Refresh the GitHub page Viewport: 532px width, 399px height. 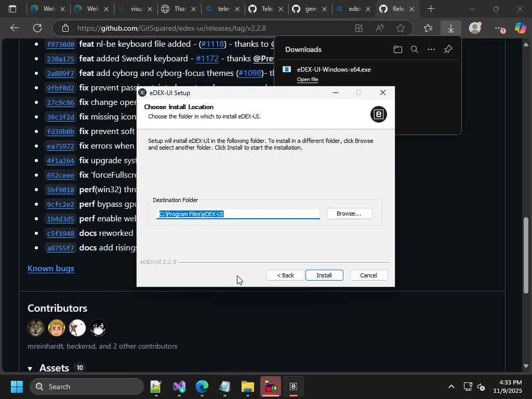pyautogui.click(x=37, y=28)
